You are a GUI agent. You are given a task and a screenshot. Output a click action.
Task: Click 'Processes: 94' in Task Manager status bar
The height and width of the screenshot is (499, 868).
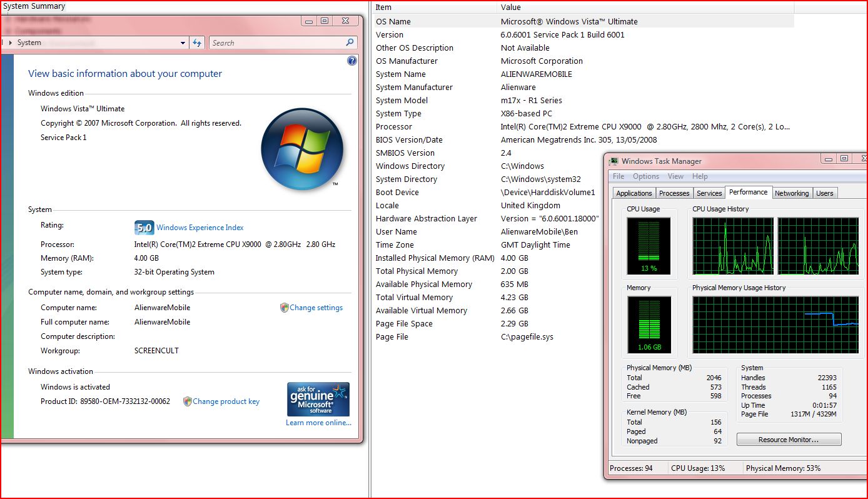(632, 468)
